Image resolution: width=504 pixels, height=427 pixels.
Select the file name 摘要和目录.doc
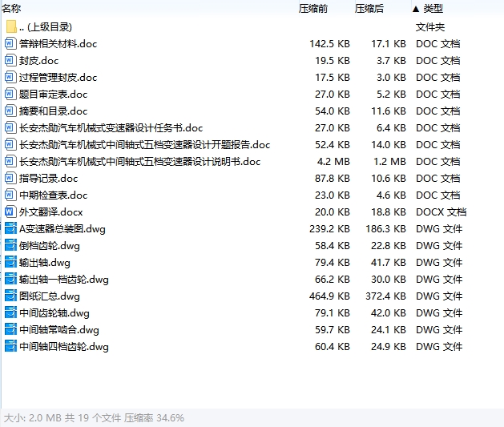(x=53, y=111)
